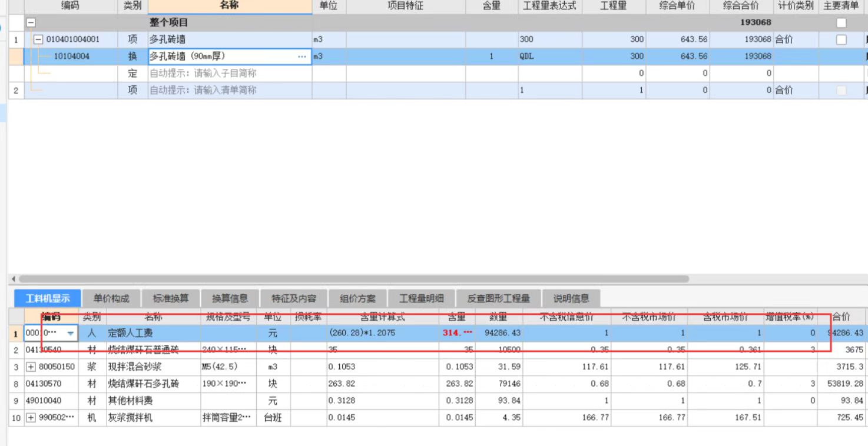Click the 含量计算式 column header
This screenshot has width=868, height=446.
[383, 317]
